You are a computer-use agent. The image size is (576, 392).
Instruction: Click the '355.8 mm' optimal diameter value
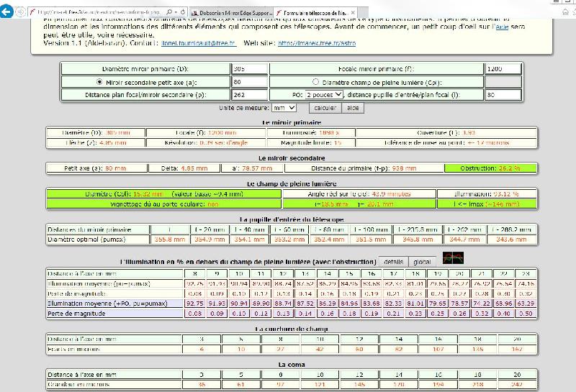[169, 239]
